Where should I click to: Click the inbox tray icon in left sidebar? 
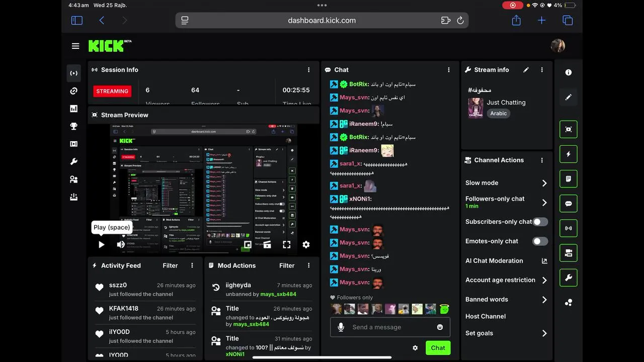74,197
